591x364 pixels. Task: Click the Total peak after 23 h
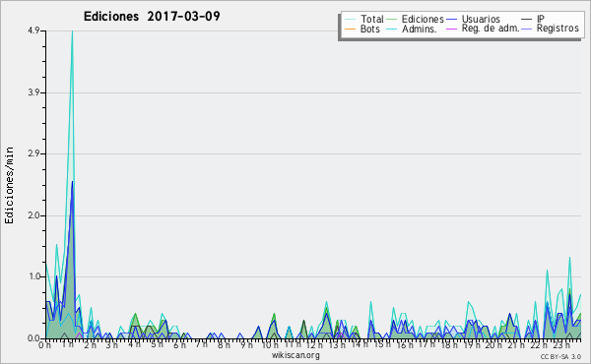tap(569, 258)
